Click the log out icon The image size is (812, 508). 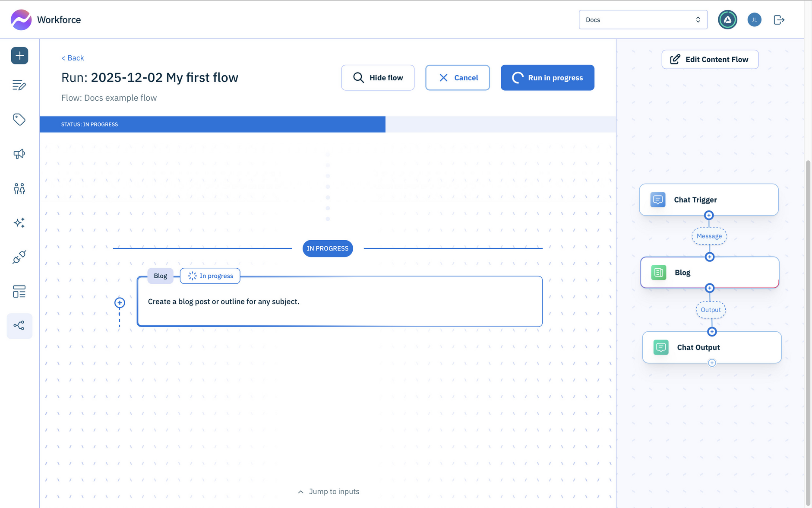point(779,19)
